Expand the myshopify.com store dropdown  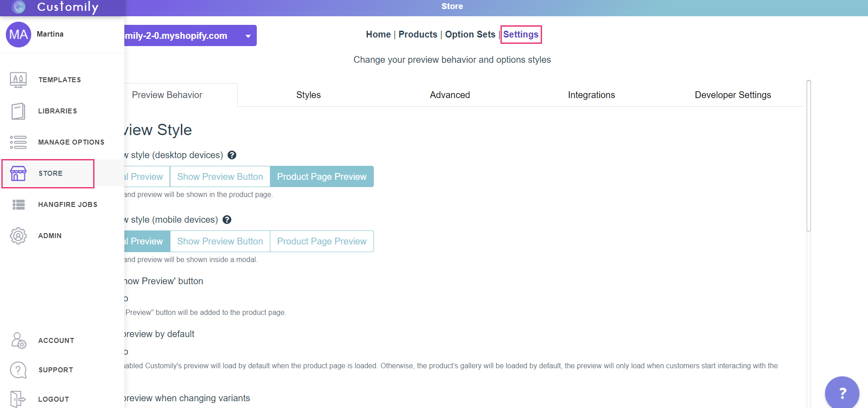[x=248, y=36]
